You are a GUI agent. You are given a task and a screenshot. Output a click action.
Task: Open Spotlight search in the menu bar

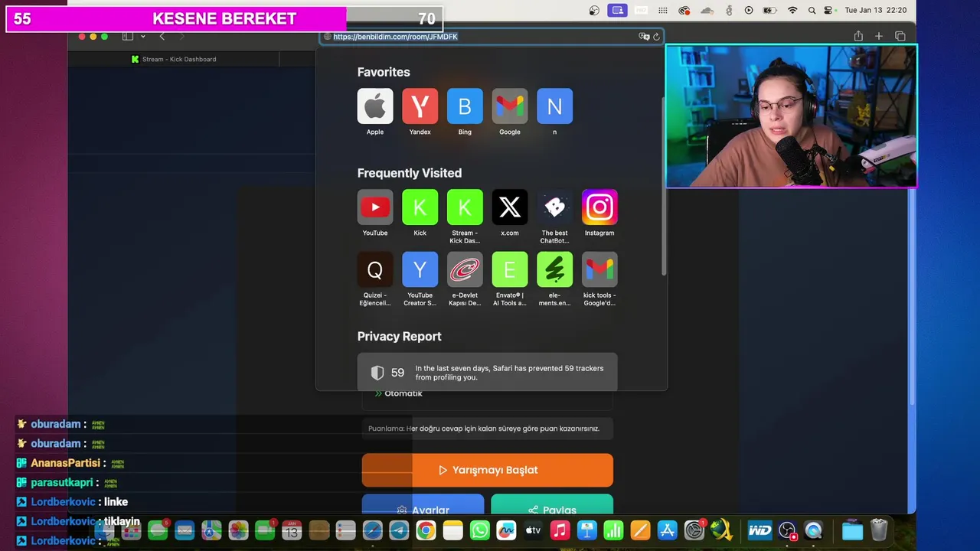[812, 11]
